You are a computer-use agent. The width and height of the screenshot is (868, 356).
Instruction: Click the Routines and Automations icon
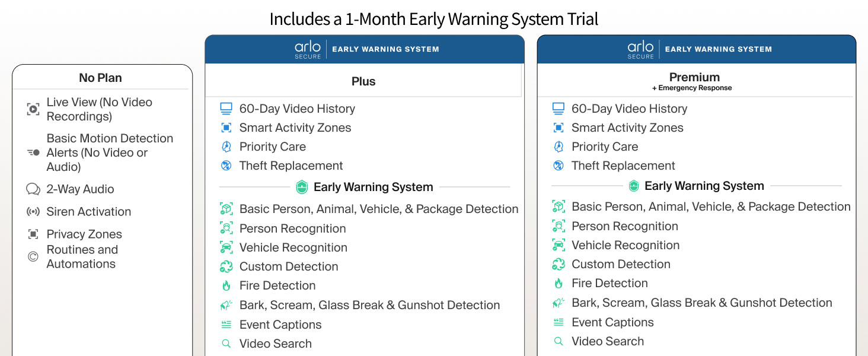pyautogui.click(x=33, y=257)
